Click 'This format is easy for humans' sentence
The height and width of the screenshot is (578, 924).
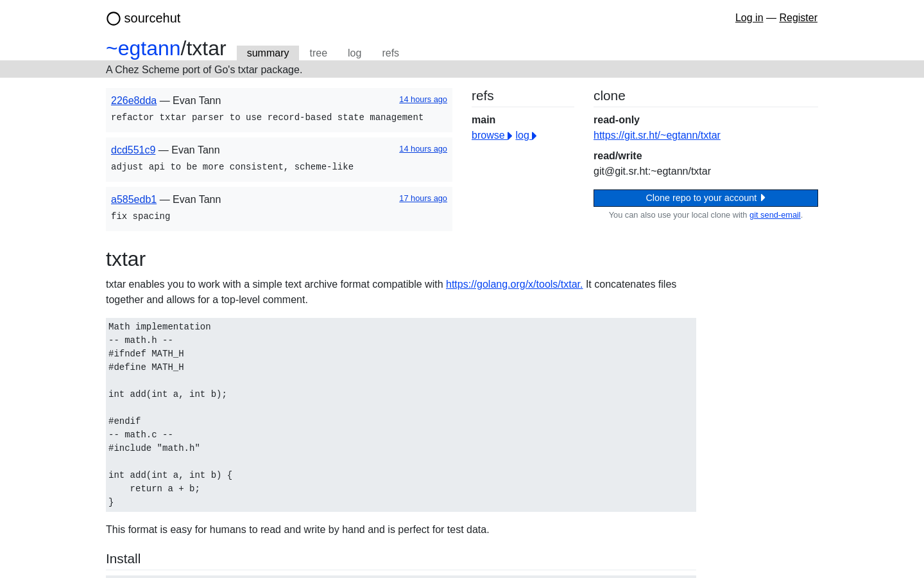(297, 530)
